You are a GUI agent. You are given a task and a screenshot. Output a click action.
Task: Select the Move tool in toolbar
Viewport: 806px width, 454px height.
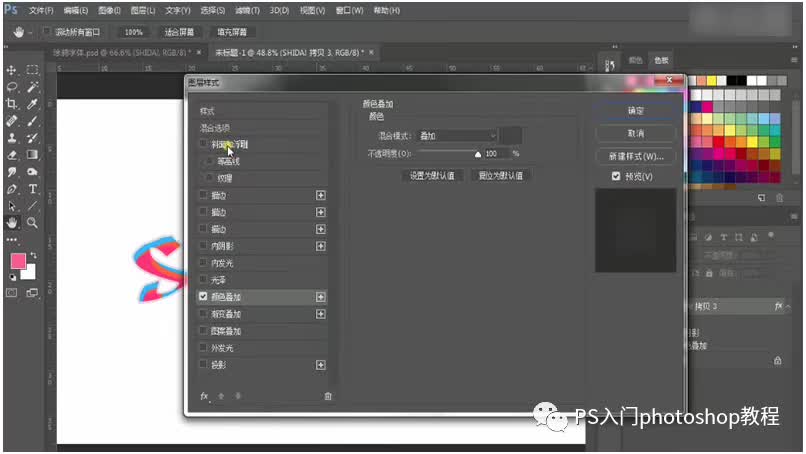pyautogui.click(x=12, y=70)
